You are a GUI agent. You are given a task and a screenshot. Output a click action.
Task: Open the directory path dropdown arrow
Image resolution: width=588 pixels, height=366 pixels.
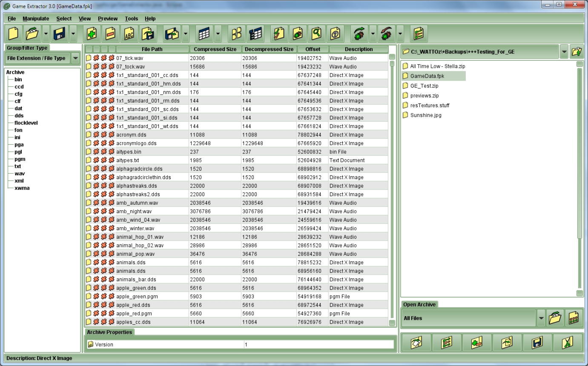point(564,51)
